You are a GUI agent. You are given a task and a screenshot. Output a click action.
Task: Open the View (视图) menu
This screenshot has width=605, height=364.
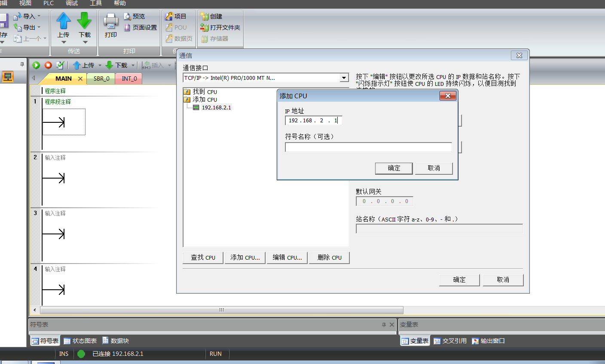coord(25,3)
